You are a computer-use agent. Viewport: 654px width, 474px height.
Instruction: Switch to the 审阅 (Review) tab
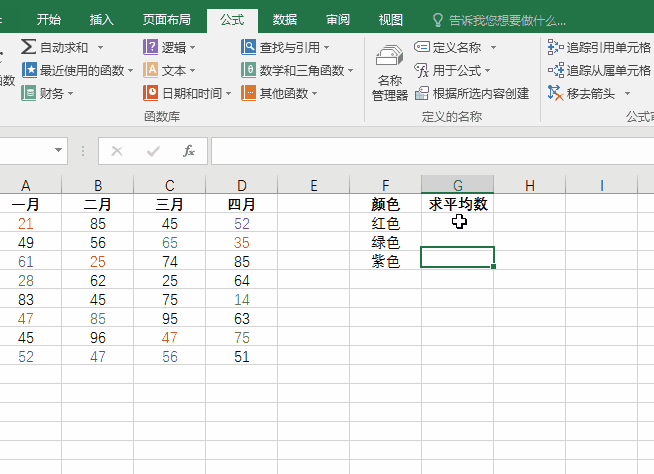[x=338, y=20]
